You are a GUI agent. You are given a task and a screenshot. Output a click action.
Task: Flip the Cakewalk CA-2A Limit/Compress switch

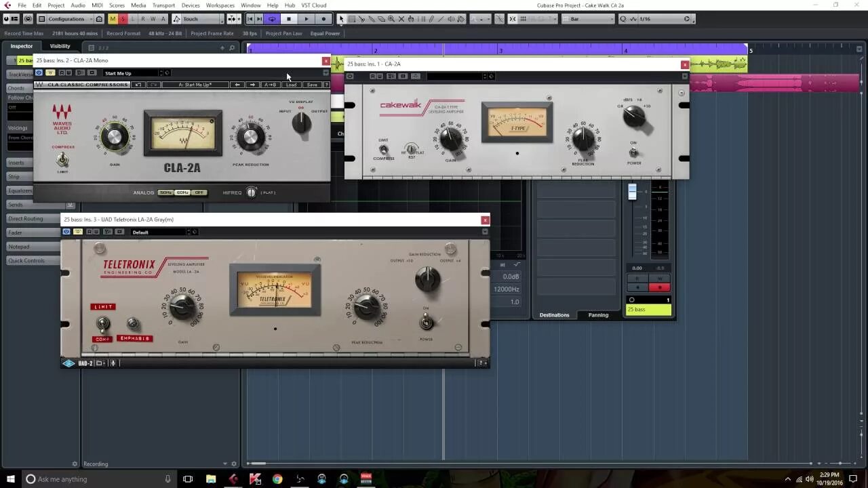tap(384, 150)
